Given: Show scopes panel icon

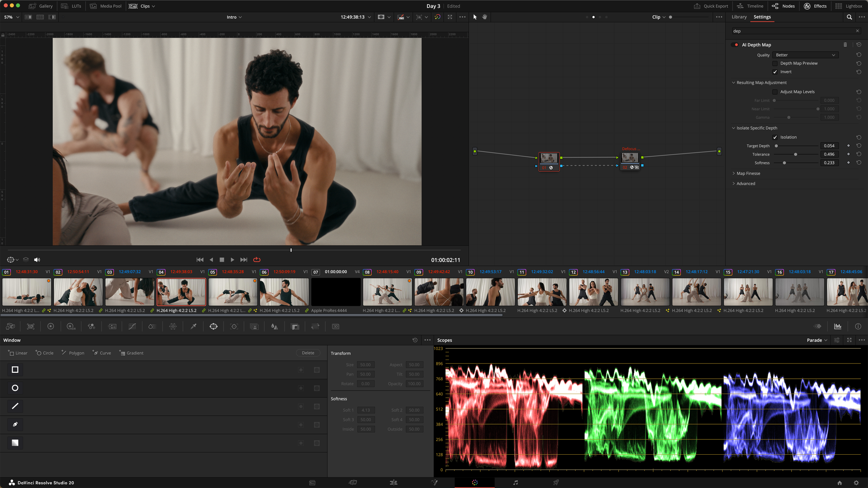Looking at the screenshot, I should click(838, 326).
